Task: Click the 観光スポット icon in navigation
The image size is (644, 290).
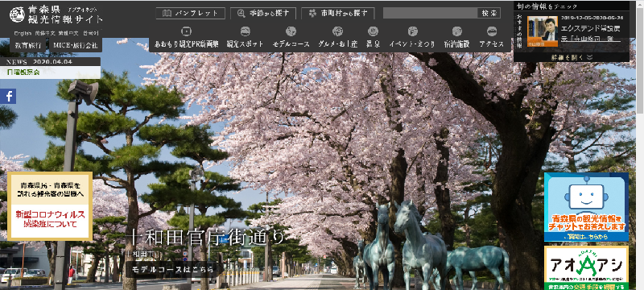Action: (x=245, y=31)
